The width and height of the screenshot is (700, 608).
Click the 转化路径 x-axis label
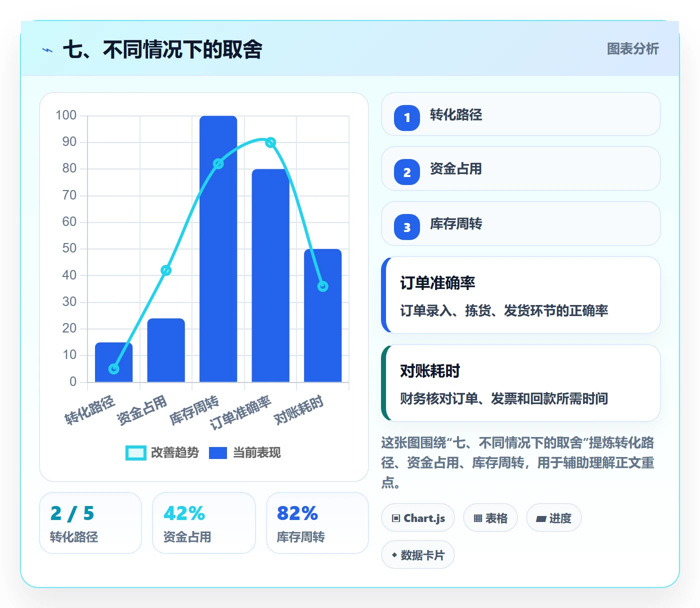click(90, 410)
